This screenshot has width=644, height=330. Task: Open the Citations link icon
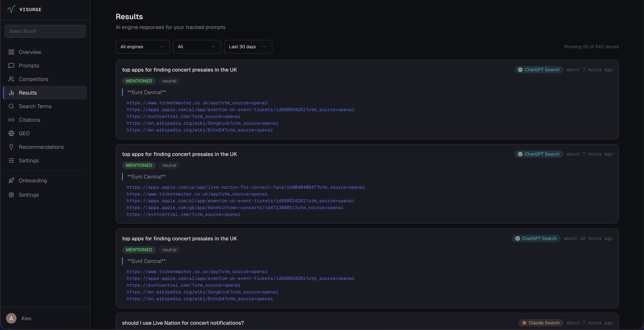click(11, 120)
